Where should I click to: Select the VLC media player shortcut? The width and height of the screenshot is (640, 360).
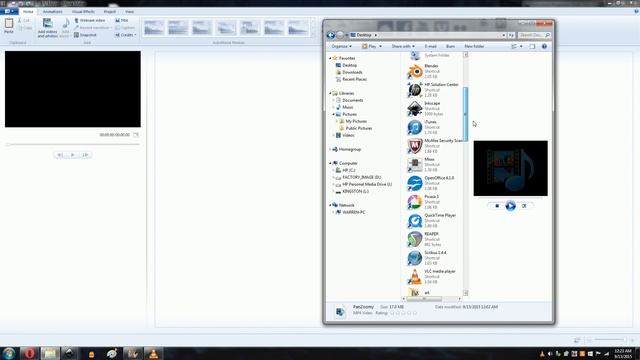pyautogui.click(x=431, y=277)
